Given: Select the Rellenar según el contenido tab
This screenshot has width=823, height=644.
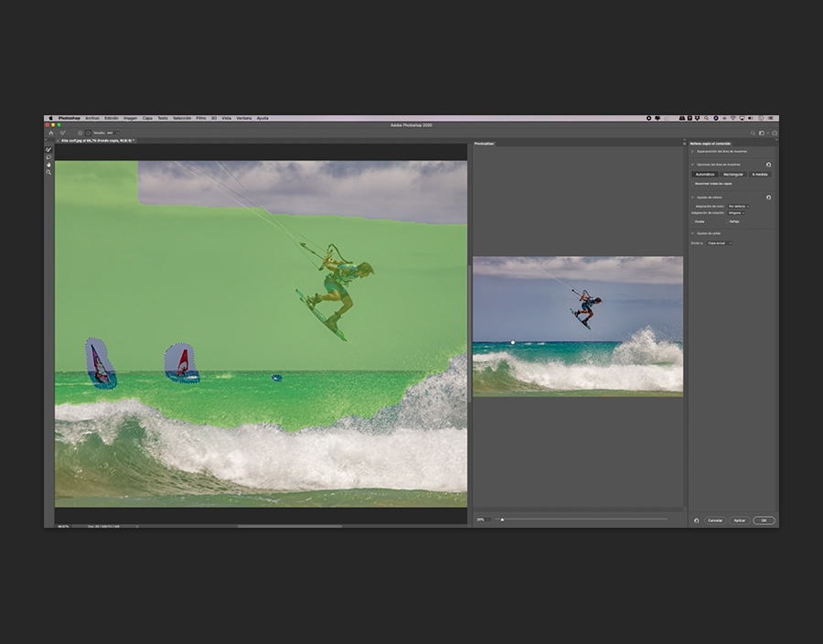Looking at the screenshot, I should pos(711,144).
